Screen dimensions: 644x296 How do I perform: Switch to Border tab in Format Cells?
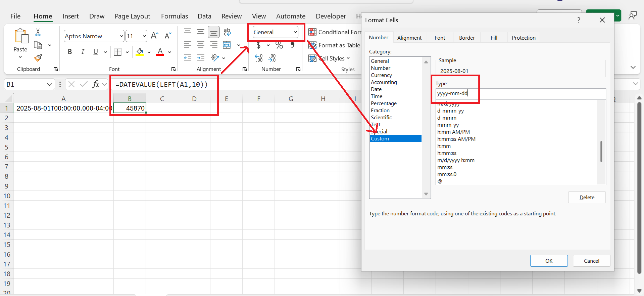(x=467, y=38)
